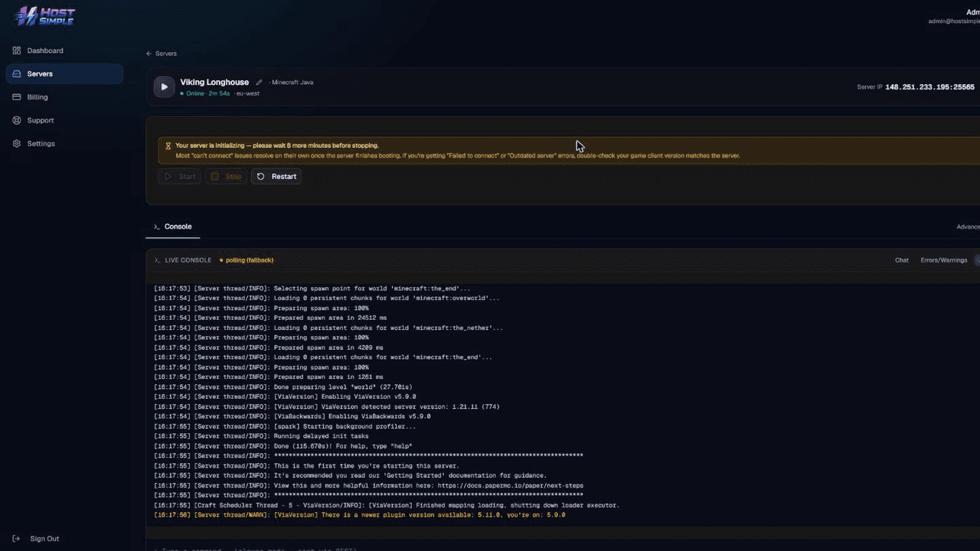Open Settings from the sidebar
980x551 pixels.
pos(64,143)
